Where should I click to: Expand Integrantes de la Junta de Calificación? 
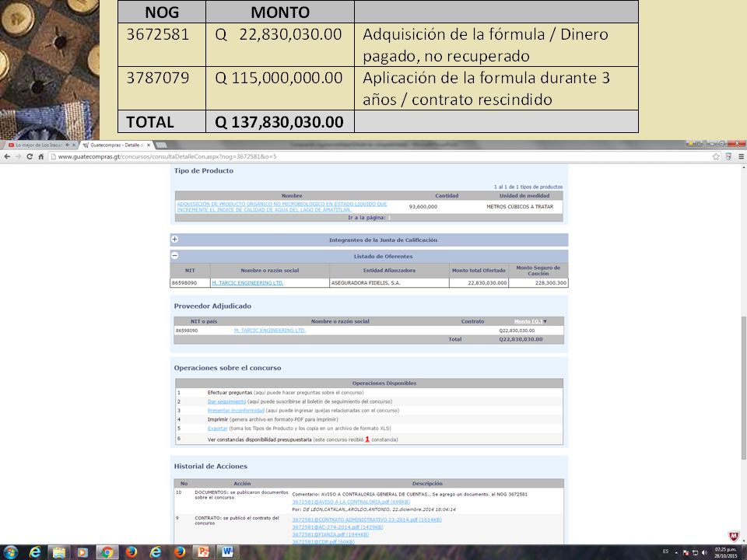pos(175,239)
